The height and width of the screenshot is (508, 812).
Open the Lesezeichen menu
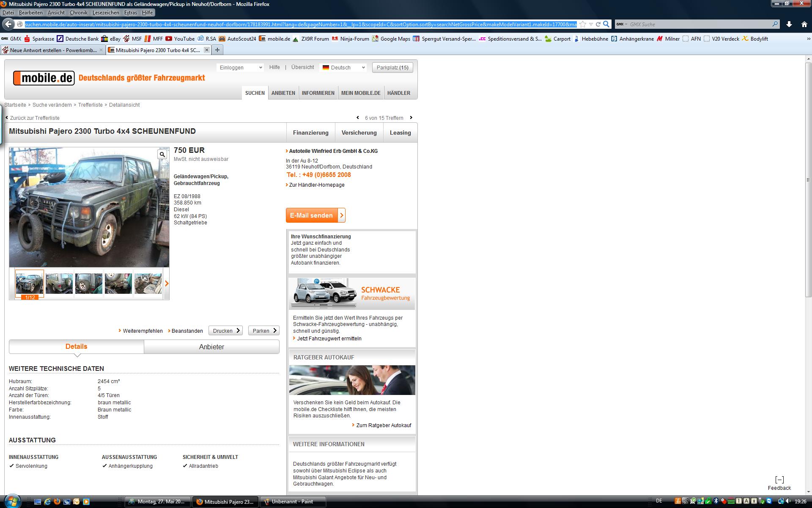(106, 13)
